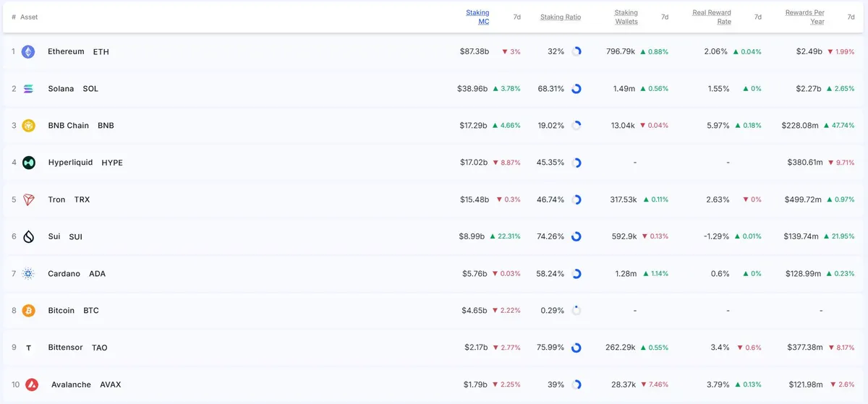
Task: Click the Bitcoin logo icon
Action: pyautogui.click(x=28, y=311)
